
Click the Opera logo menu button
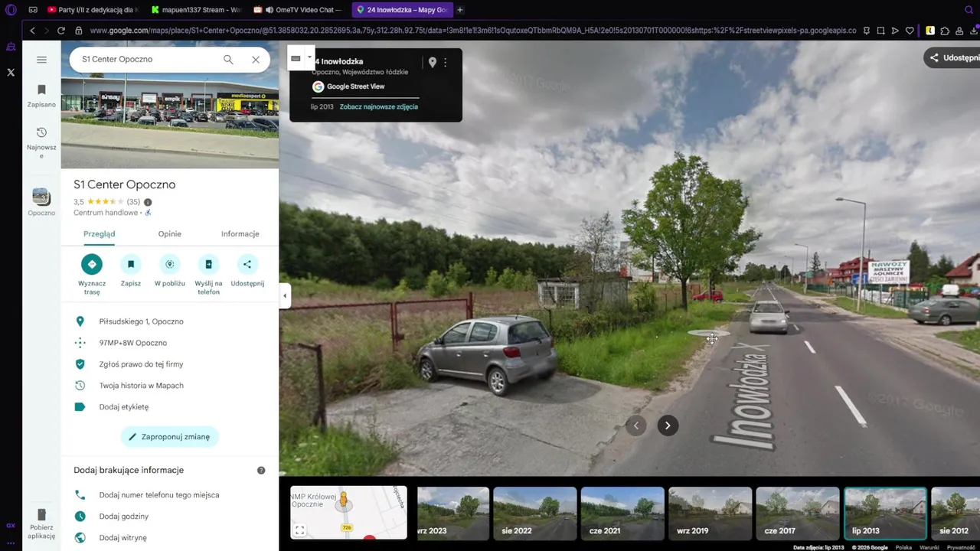tap(11, 10)
